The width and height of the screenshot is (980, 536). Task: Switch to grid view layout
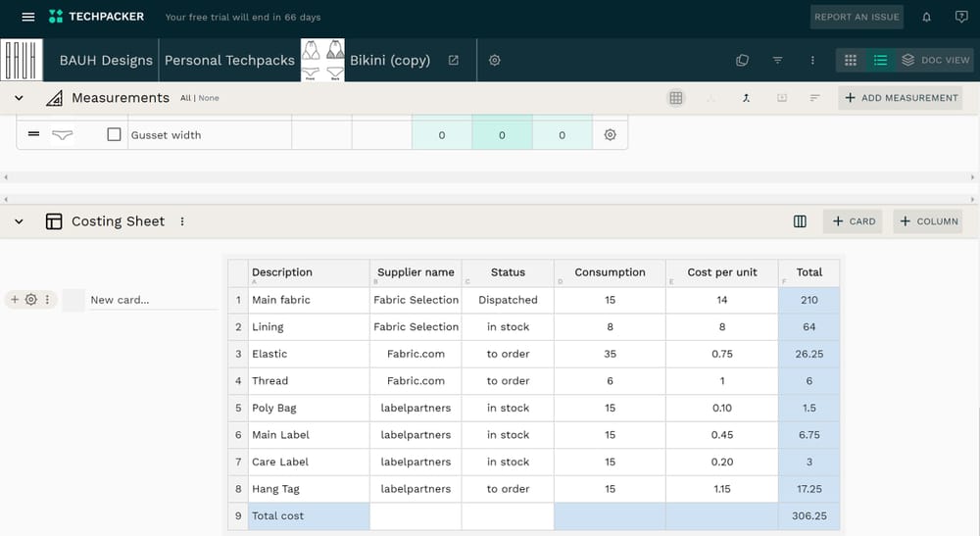[x=851, y=60]
